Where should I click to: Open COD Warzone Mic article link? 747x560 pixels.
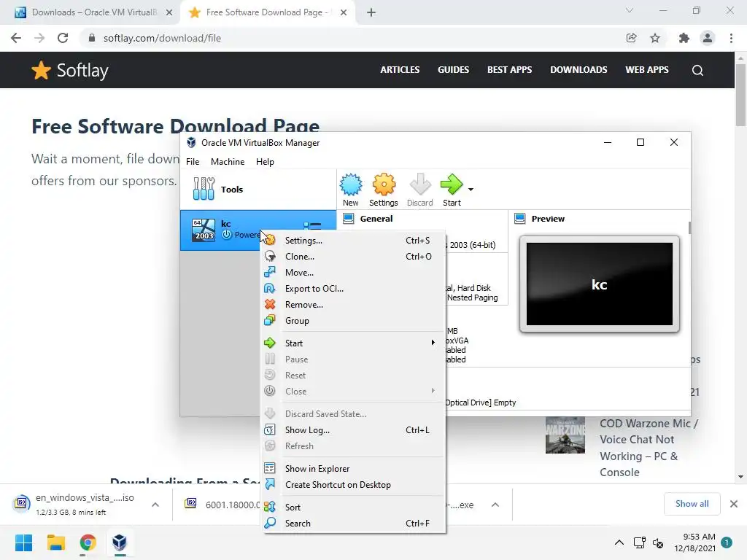coord(649,448)
